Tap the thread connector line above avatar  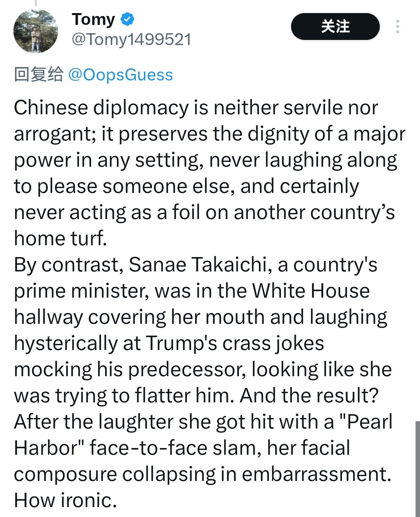pos(36,3)
